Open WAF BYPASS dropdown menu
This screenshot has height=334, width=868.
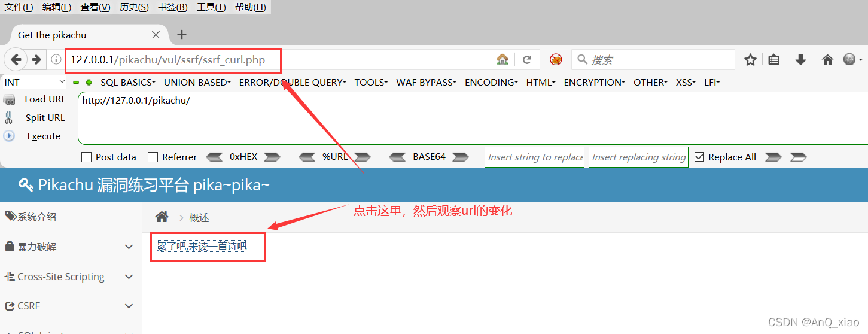tap(426, 82)
